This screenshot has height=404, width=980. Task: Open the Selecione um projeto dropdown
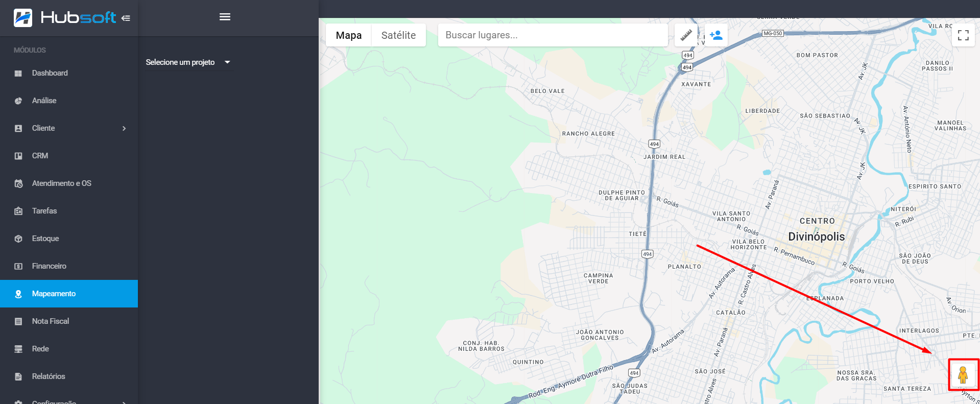188,62
